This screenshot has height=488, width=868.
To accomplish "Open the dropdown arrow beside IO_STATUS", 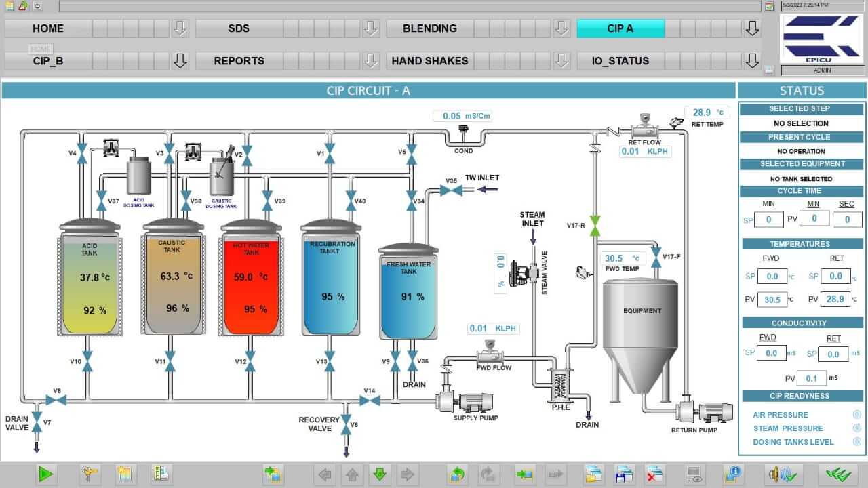I will click(752, 61).
